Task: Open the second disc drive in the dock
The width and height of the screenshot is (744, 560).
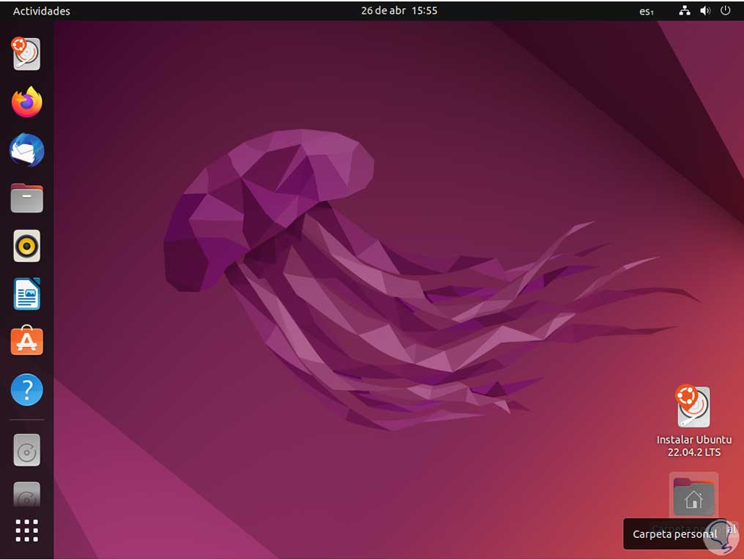Action: [x=27, y=495]
